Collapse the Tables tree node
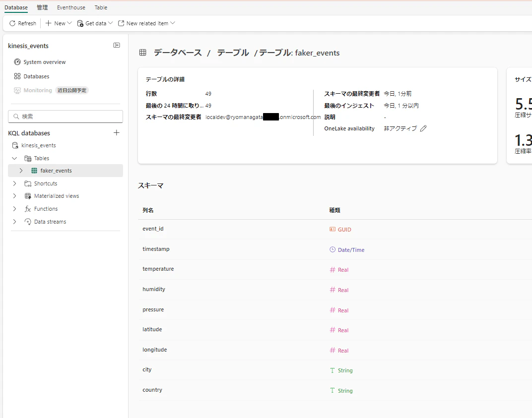The height and width of the screenshot is (418, 532). (14, 158)
